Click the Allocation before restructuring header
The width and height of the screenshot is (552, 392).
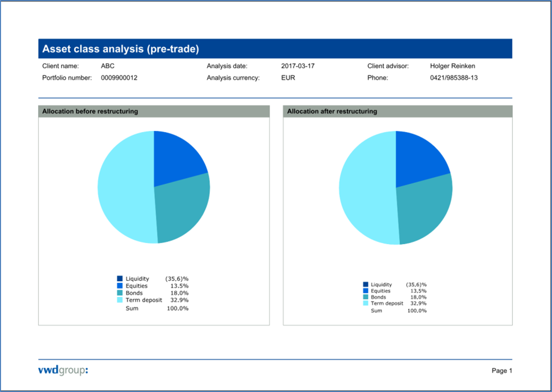90,112
